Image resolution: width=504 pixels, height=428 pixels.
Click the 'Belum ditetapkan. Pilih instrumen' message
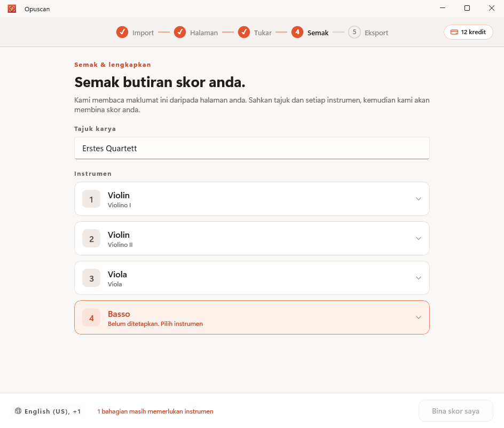pos(155,324)
